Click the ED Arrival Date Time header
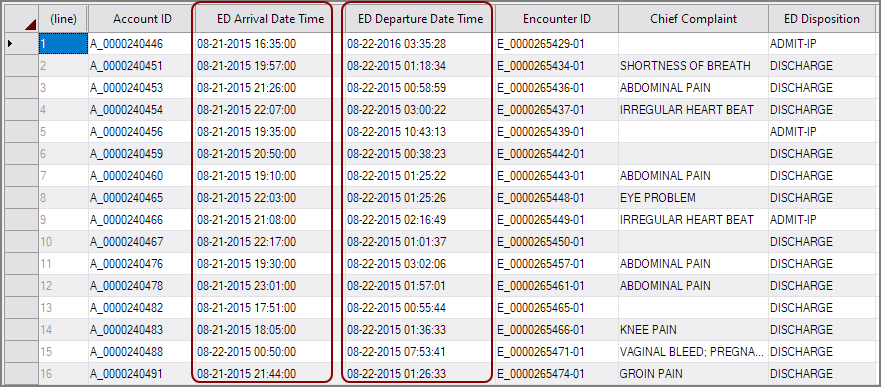 click(270, 19)
